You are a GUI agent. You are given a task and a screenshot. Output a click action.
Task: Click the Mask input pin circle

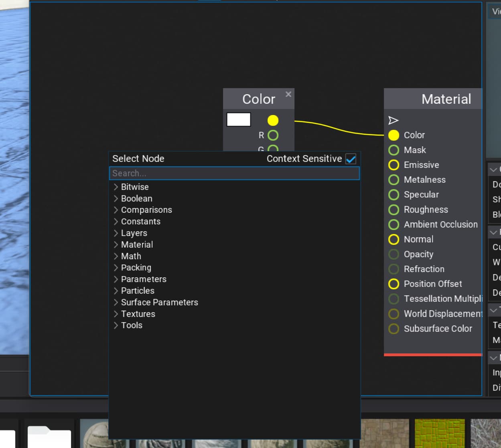tap(393, 150)
